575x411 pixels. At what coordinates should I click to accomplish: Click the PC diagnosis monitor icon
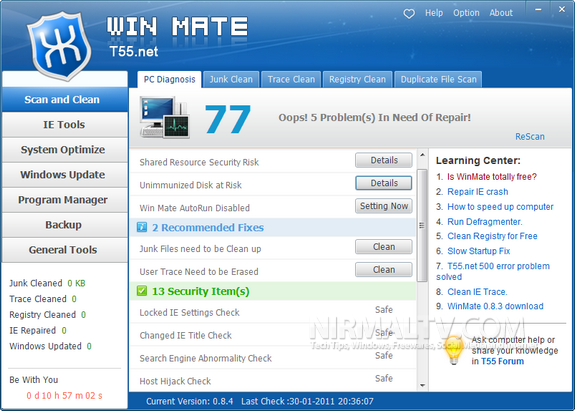tap(165, 117)
